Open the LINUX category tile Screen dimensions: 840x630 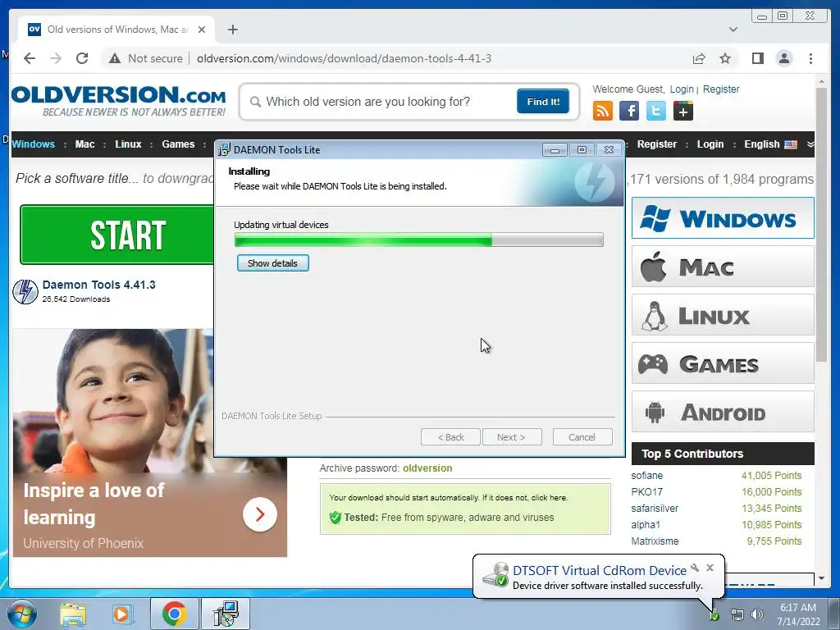[723, 315]
